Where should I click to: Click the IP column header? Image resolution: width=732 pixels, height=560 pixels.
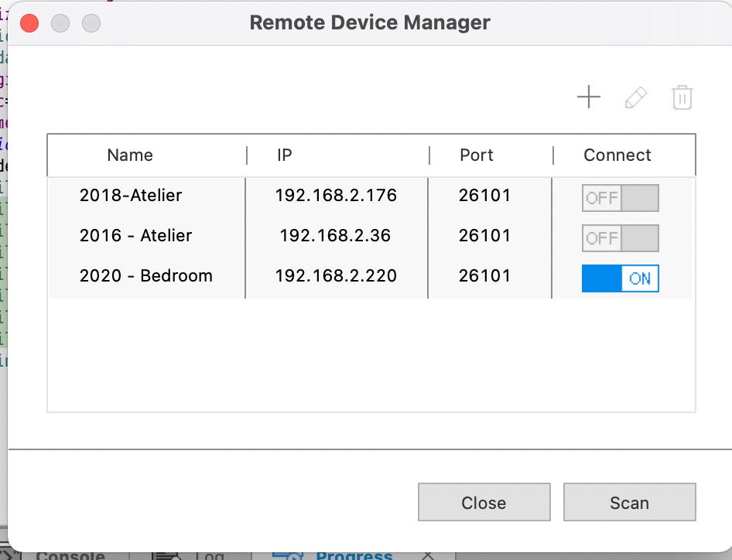coord(284,155)
